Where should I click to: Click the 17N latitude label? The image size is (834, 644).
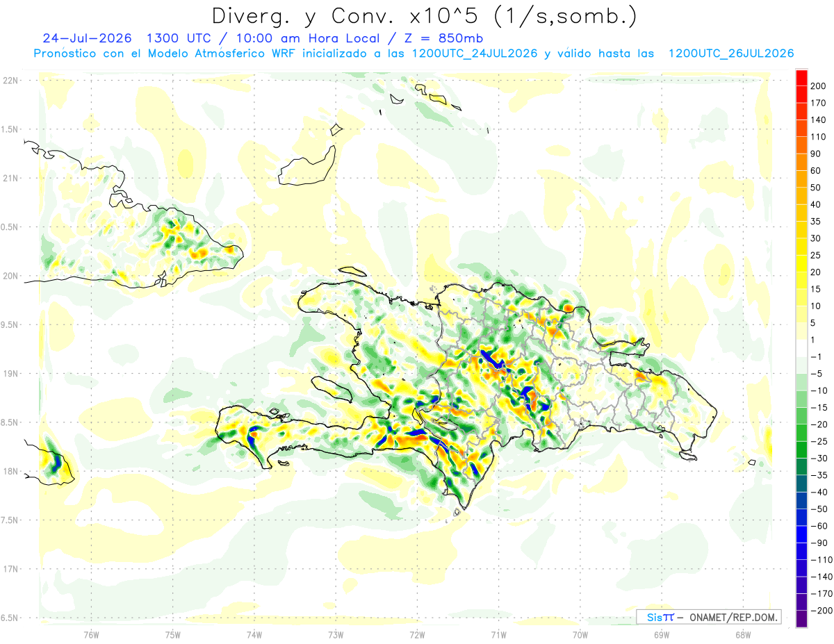tap(10, 569)
